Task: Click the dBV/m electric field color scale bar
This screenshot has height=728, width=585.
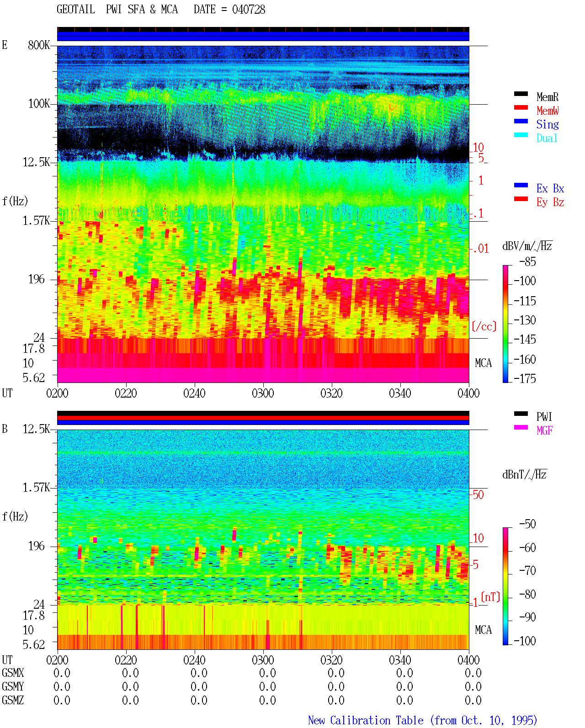Action: [505, 324]
